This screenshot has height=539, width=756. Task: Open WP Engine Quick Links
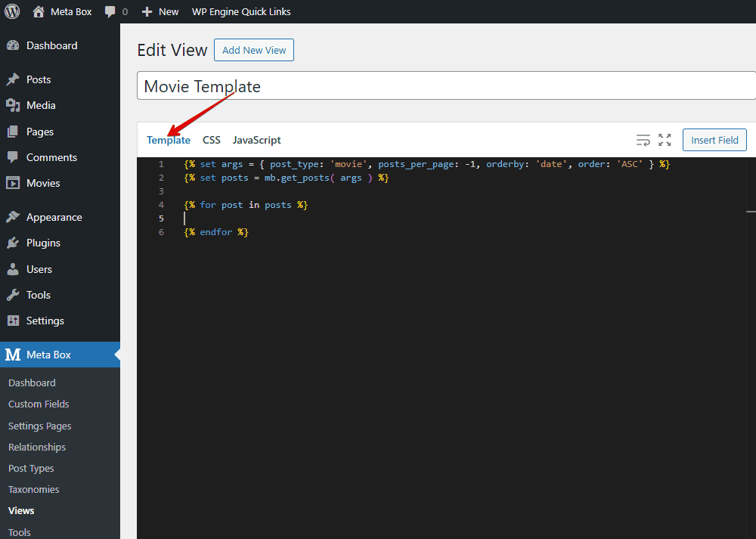[240, 11]
